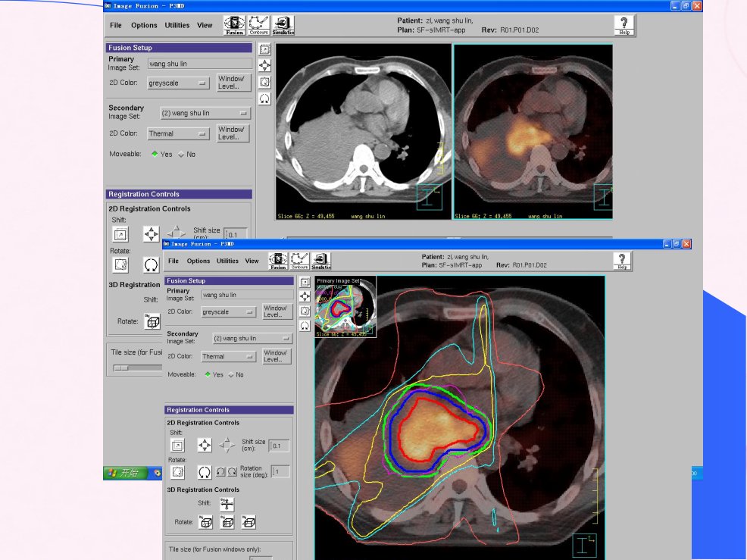Click second 3D Rotate cube icon in front window
This screenshot has height=560, width=747.
pos(227,522)
